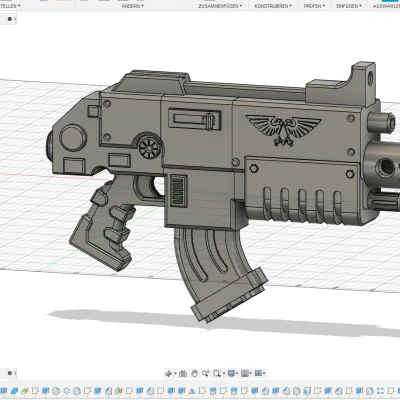Select the Look At camera icon
Viewport: 400px width, 400px height.
tap(183, 373)
